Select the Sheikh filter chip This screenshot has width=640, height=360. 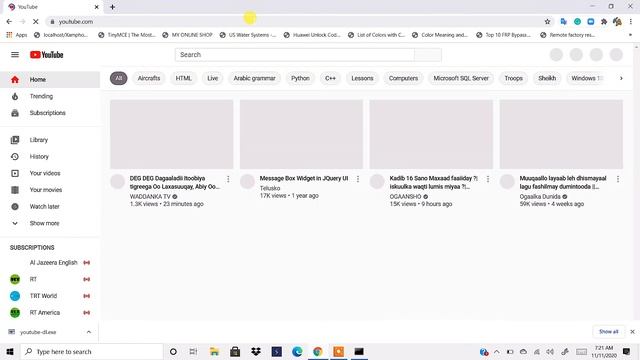[547, 78]
